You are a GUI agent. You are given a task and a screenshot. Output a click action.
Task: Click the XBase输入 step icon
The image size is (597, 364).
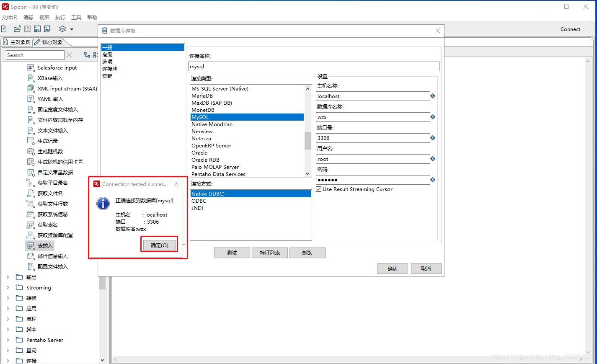click(x=31, y=78)
